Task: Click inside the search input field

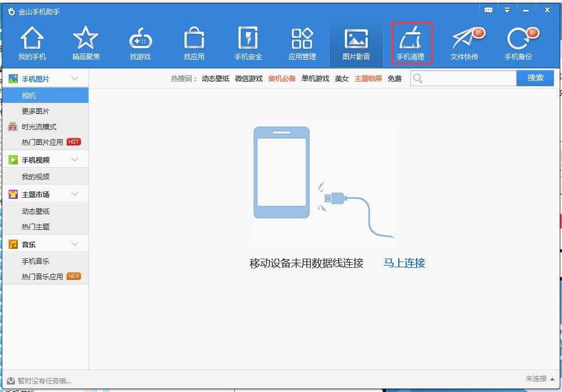Action: coord(463,78)
